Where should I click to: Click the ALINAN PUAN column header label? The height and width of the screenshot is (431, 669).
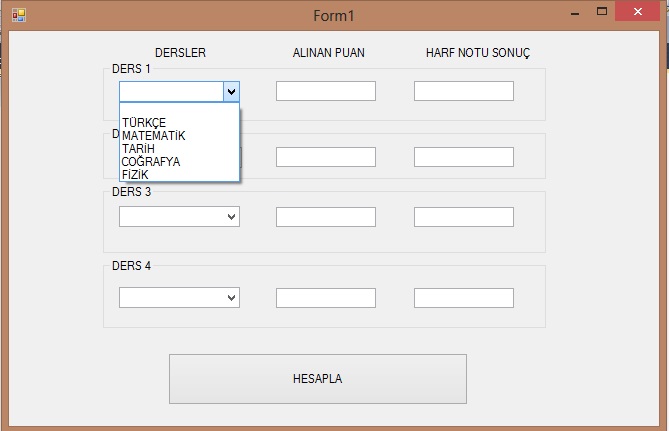pyautogui.click(x=329, y=52)
